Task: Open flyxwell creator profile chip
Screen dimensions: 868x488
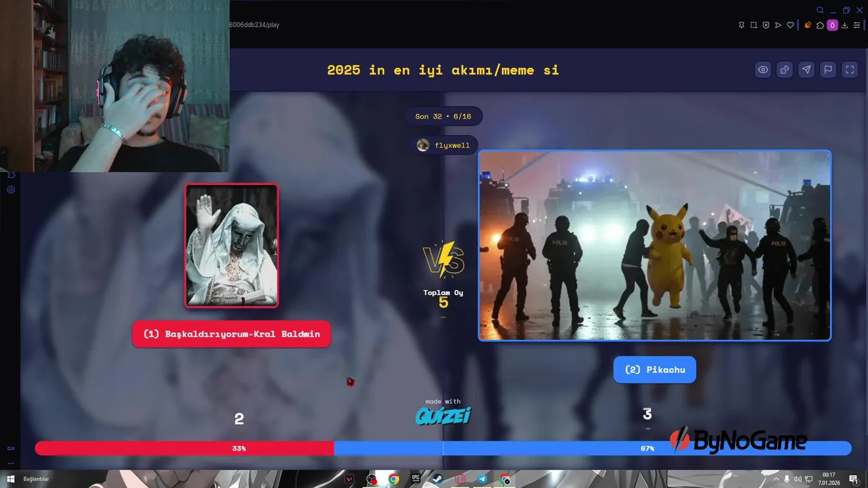Action: pyautogui.click(x=444, y=145)
